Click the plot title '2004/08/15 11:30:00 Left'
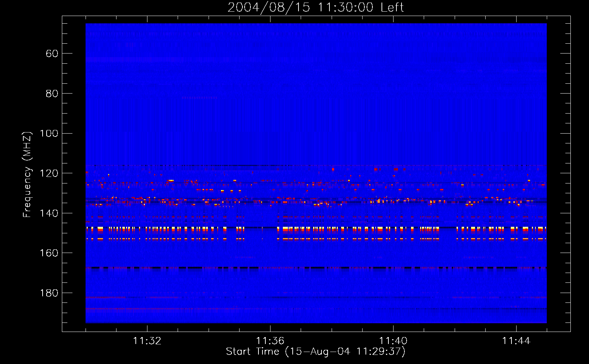This screenshot has height=364, width=589. pyautogui.click(x=316, y=7)
